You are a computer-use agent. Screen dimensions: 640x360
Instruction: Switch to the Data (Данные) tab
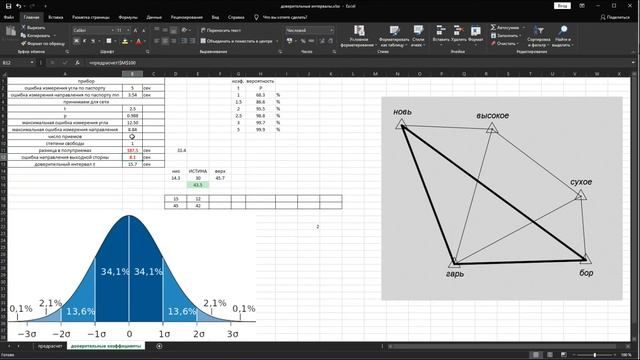tap(154, 17)
